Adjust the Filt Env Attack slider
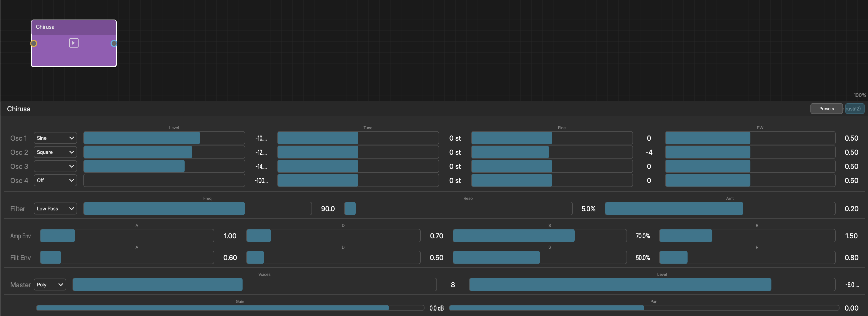Image resolution: width=868 pixels, height=316 pixels. 127,257
